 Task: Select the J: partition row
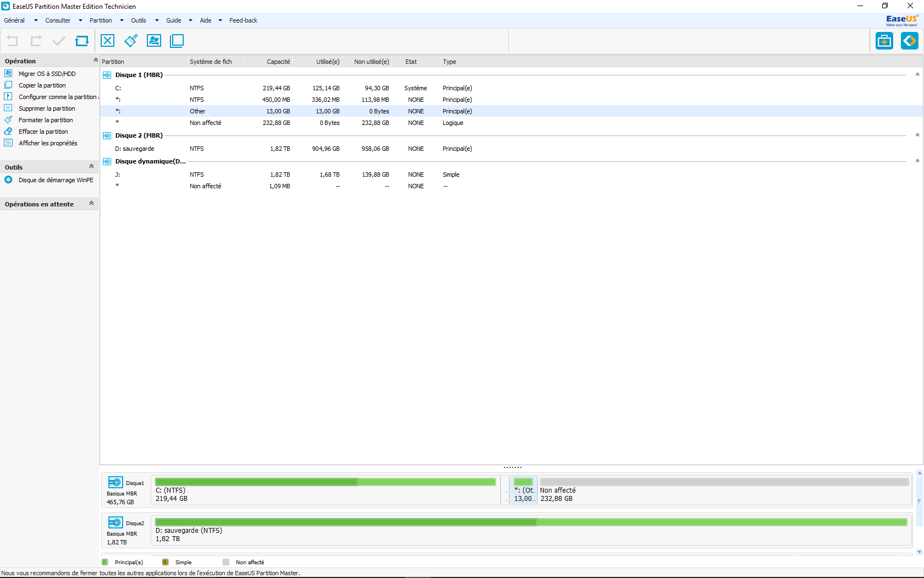(512, 175)
